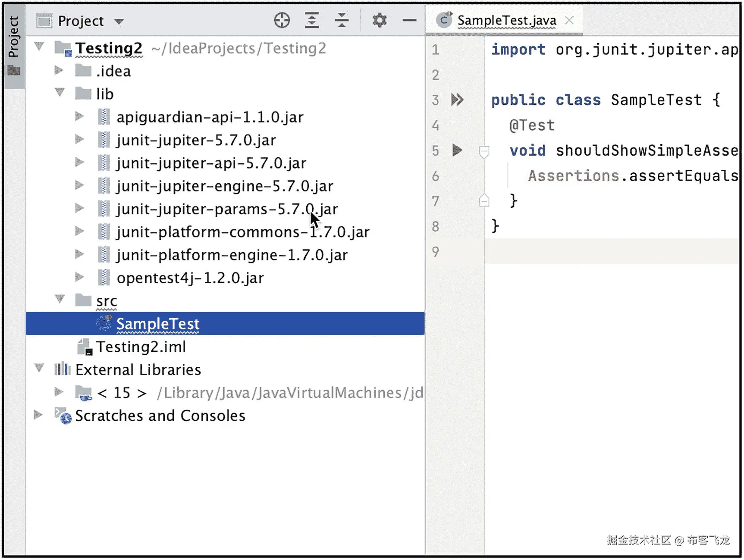744x560 pixels.
Task: Click the Collapse All toolbar icon
Action: [342, 20]
